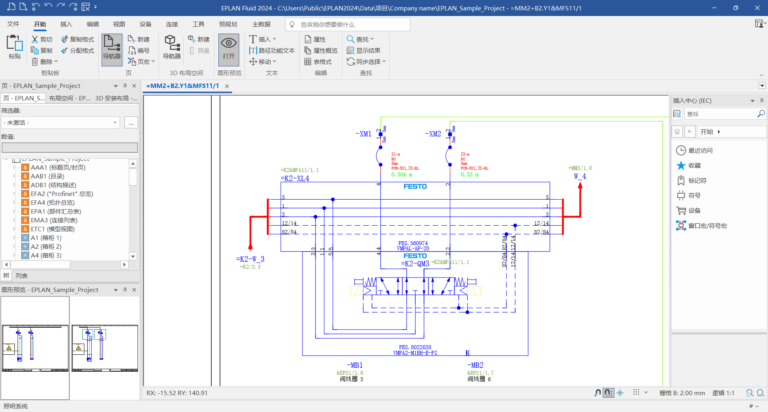768x412 pixels.
Task: Click the left preview thumbnail in 图形预览
Action: [35, 348]
